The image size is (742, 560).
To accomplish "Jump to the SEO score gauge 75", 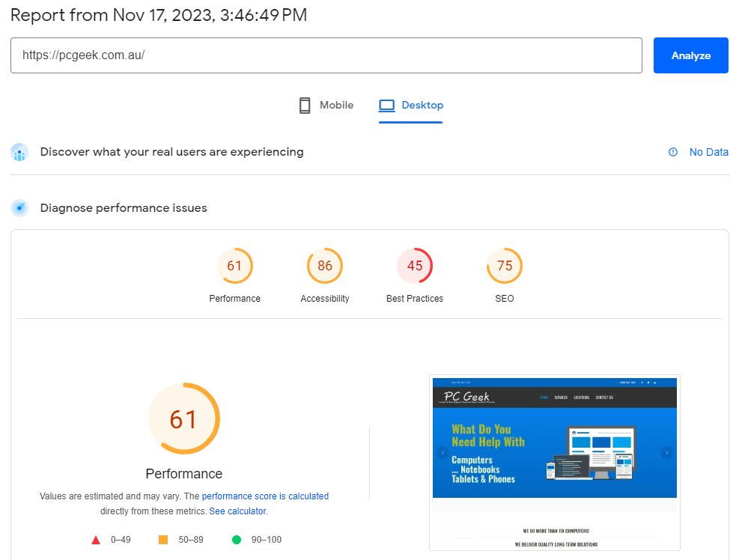I will pos(505,266).
